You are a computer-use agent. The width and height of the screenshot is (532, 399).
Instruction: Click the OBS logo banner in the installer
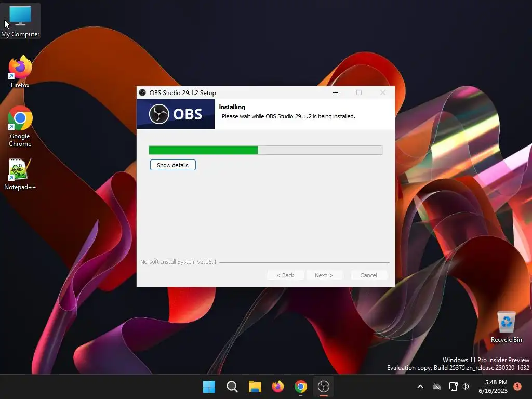coord(176,114)
